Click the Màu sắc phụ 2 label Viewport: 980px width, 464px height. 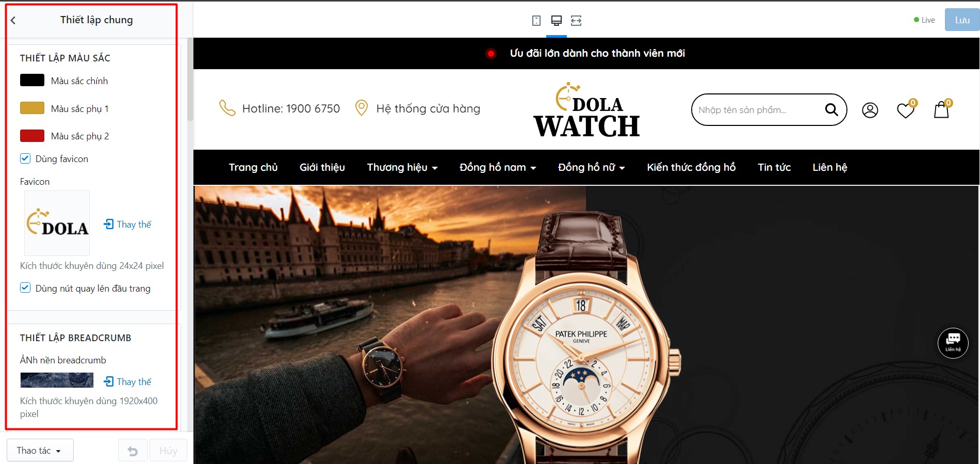click(80, 136)
